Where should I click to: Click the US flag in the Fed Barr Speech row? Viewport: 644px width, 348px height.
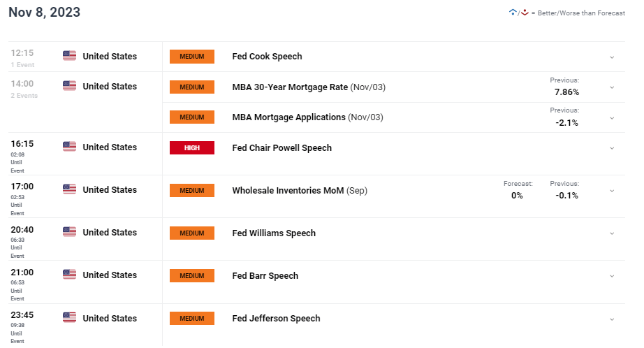(69, 275)
